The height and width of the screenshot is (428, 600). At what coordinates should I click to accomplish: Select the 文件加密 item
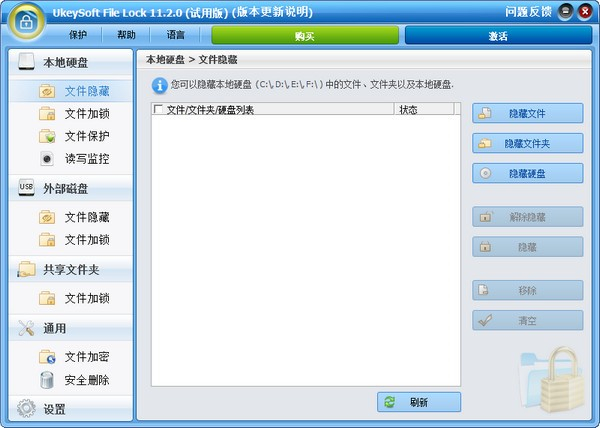[87, 357]
